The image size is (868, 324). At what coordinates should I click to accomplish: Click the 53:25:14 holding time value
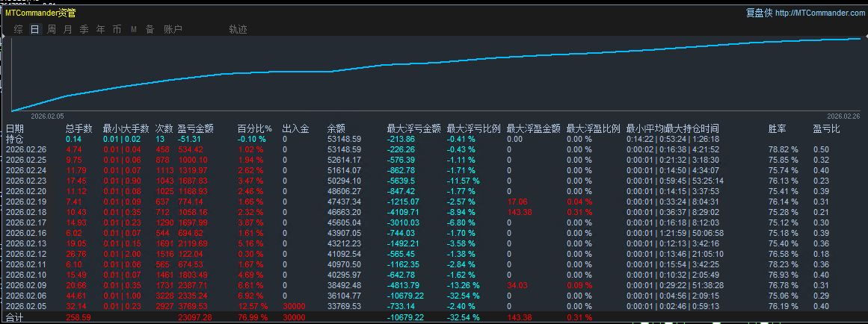[x=707, y=181]
